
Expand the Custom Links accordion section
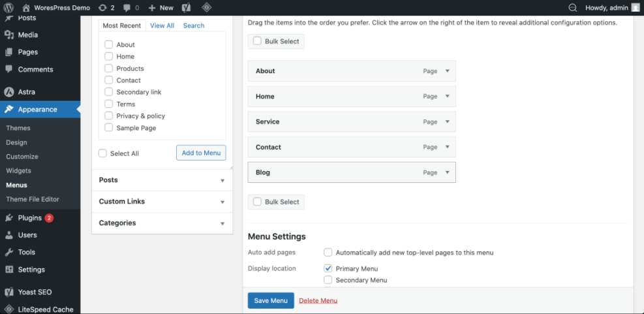tap(162, 202)
